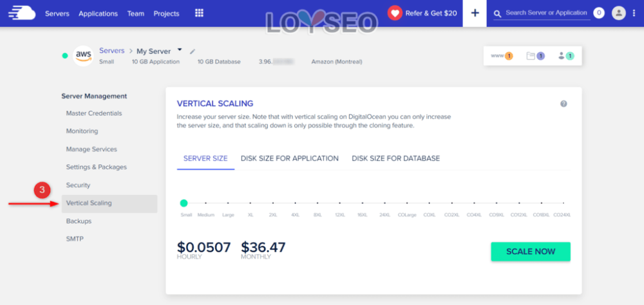
Task: Switch to Server Size tab
Action: 205,158
